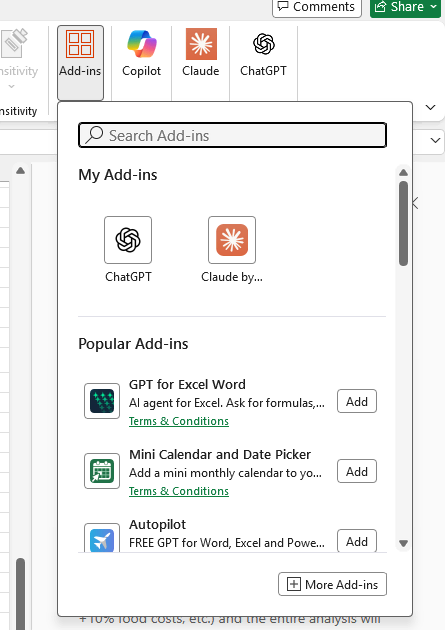The width and height of the screenshot is (445, 630).
Task: Add Mini Calendar and Date Picker
Action: point(357,471)
